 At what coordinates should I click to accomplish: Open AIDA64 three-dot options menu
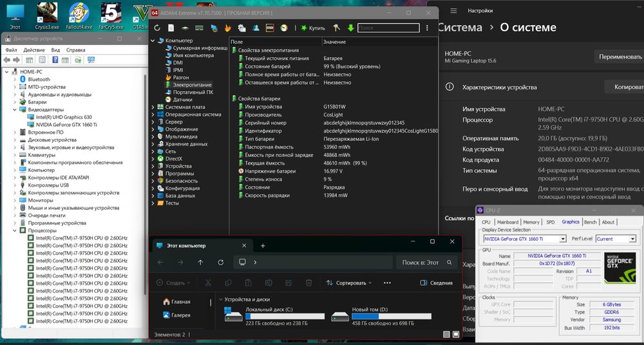[426, 28]
